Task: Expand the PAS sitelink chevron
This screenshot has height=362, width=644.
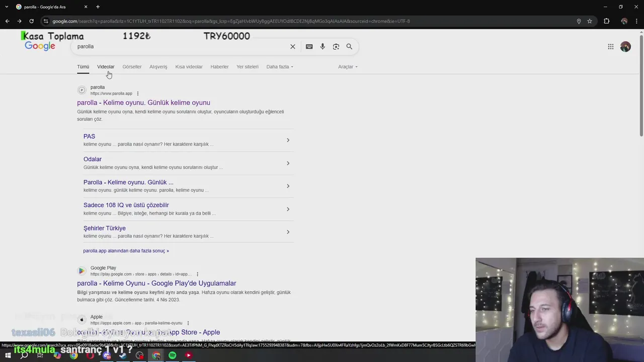Action: click(x=288, y=140)
